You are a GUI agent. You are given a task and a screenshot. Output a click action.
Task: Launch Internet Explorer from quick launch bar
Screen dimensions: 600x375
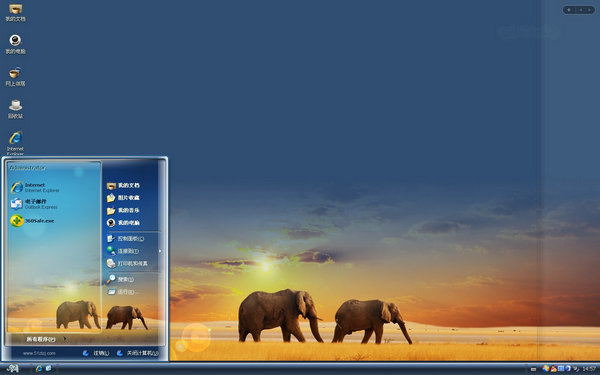(x=39, y=368)
